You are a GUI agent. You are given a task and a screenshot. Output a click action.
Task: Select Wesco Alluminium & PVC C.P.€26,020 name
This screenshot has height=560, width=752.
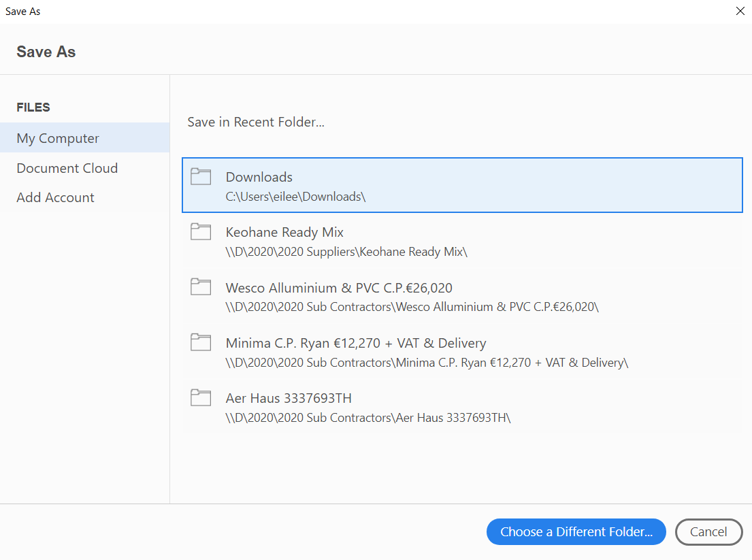339,288
